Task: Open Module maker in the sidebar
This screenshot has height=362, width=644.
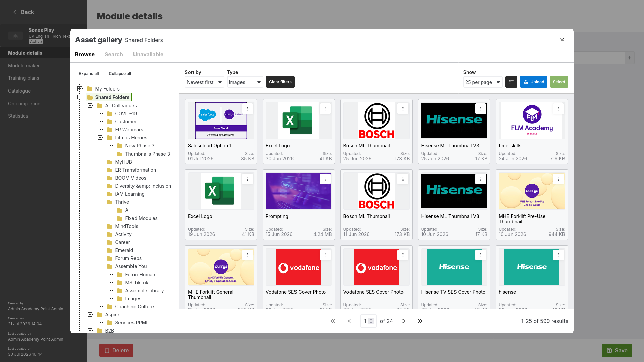Action: click(24, 66)
